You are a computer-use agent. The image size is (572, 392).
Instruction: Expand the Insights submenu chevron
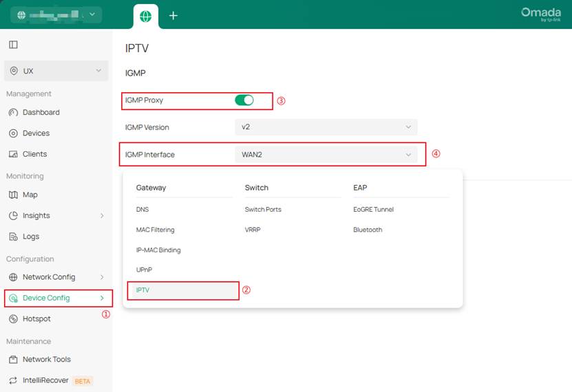point(102,216)
